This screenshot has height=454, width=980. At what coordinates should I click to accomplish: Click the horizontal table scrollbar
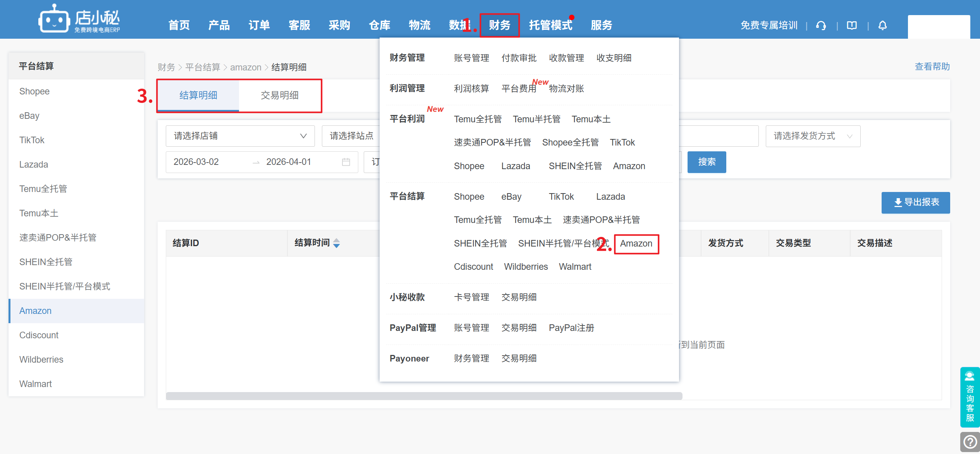click(424, 396)
